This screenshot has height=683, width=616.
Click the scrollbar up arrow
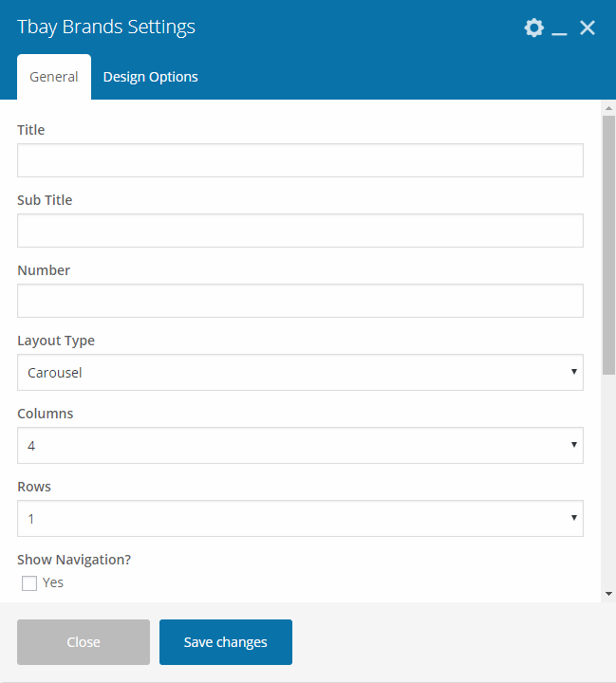(608, 108)
